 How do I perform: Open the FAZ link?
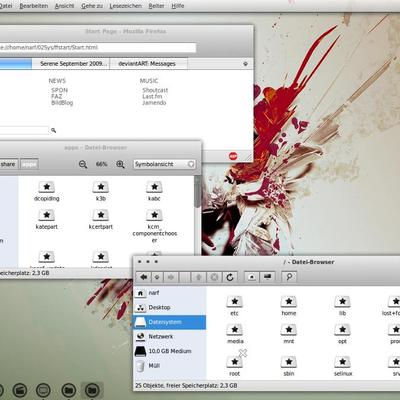tap(57, 96)
